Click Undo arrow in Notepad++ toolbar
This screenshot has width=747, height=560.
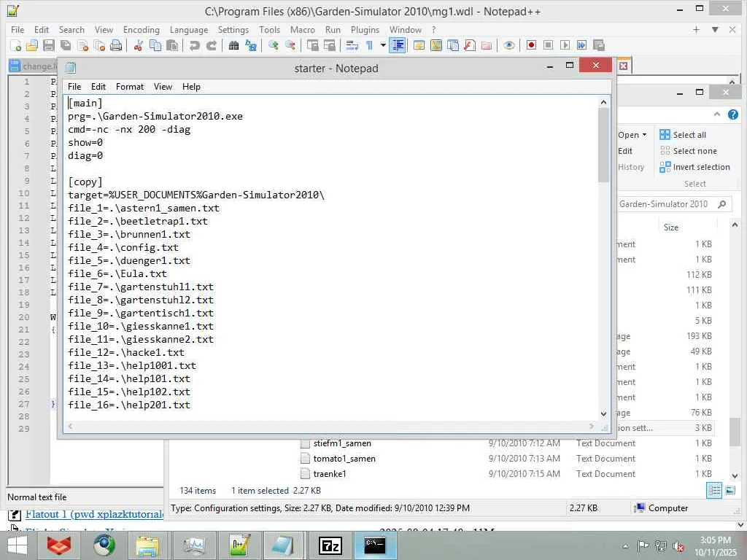click(194, 45)
